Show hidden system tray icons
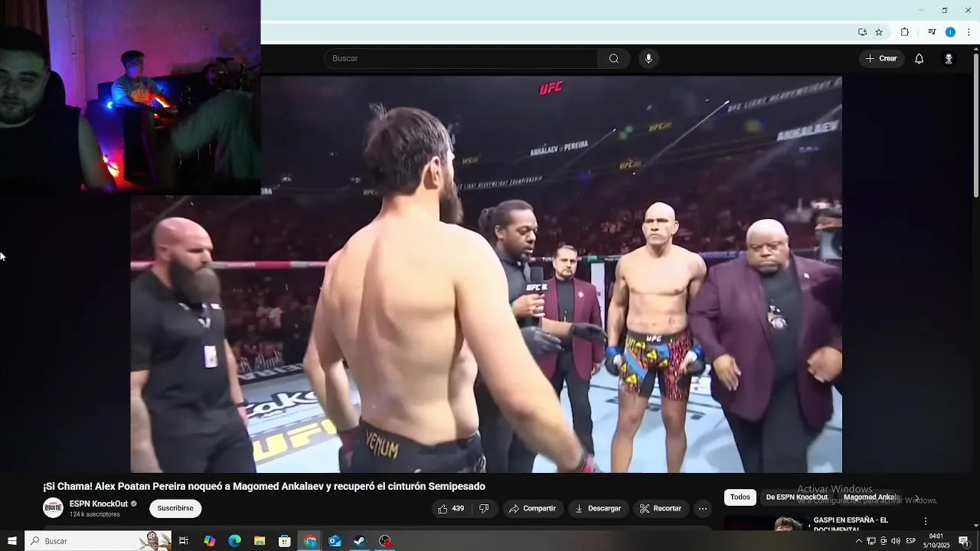This screenshot has width=980, height=551. coord(858,541)
